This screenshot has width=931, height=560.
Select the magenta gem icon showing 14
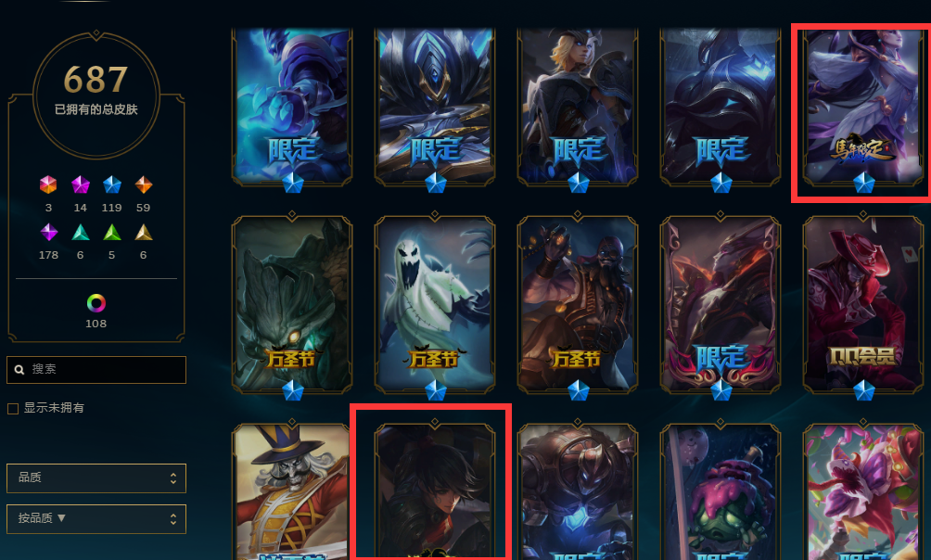pos(80,185)
